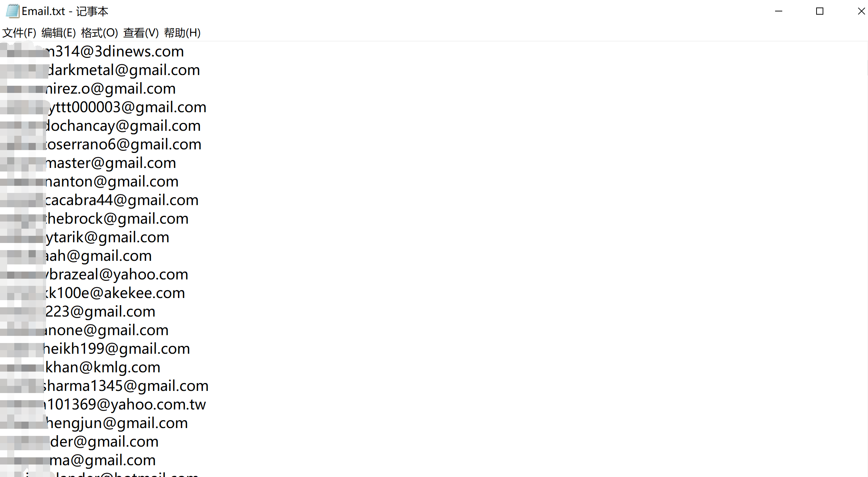This screenshot has height=477, width=868.
Task: Maximize the Notepad window
Action: 820,11
